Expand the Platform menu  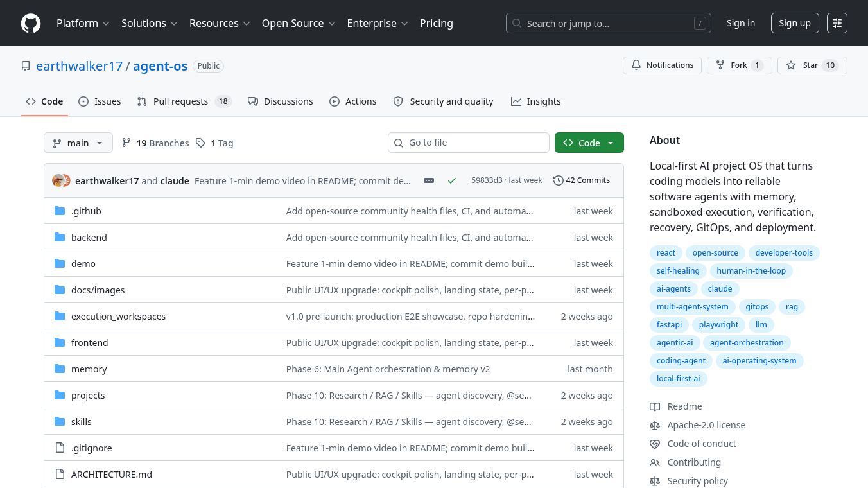(x=83, y=23)
